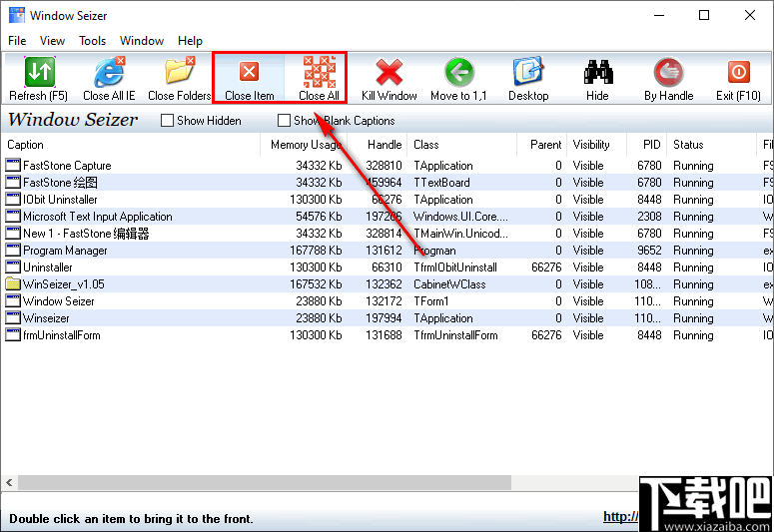Viewport: 774px width, 532px height.
Task: Sort by the Parent column header
Action: point(542,145)
